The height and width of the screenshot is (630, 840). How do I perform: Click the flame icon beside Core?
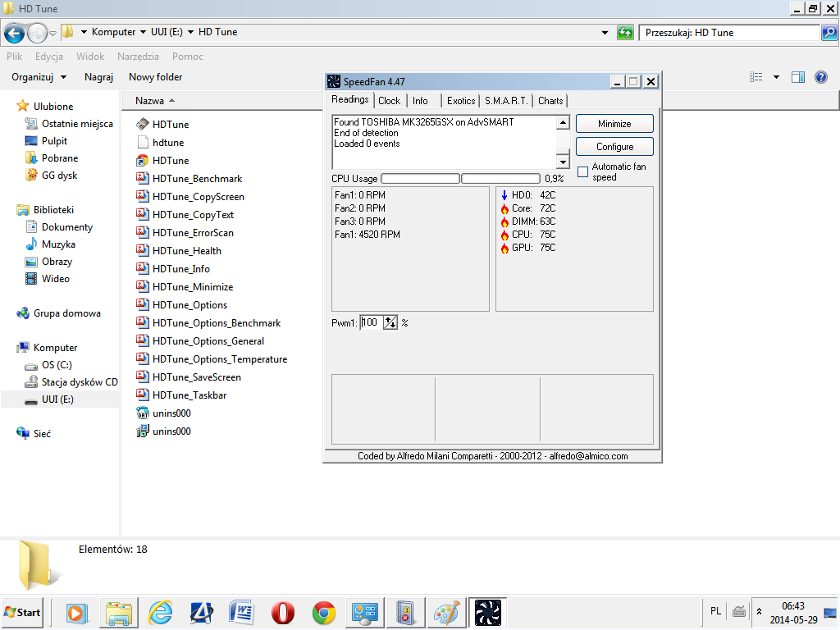coord(504,208)
